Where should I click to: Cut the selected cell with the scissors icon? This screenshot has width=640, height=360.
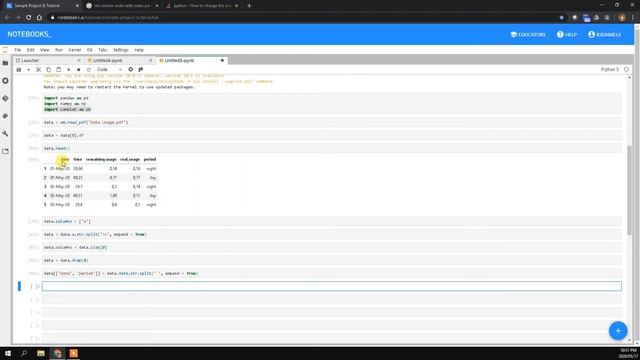point(38,70)
